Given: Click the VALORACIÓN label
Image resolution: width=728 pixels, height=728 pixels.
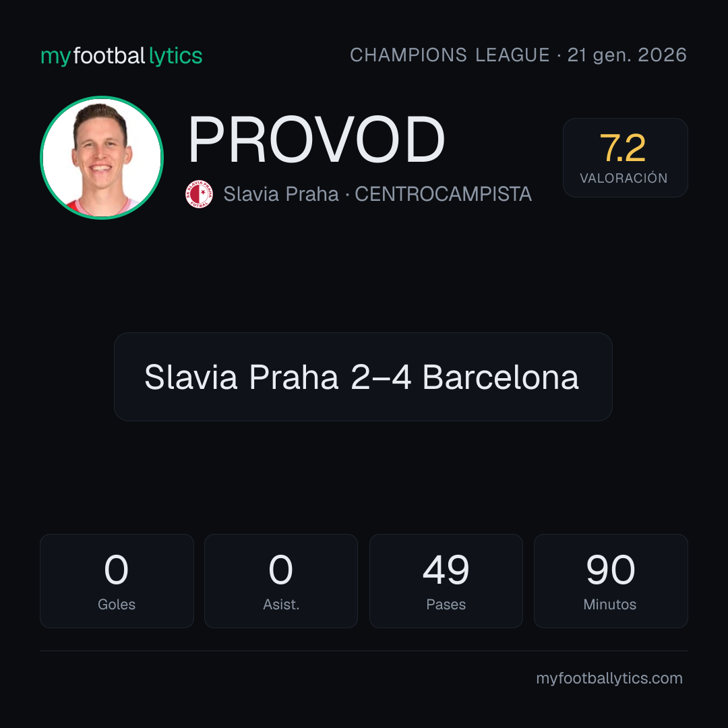Looking at the screenshot, I should pos(624,178).
